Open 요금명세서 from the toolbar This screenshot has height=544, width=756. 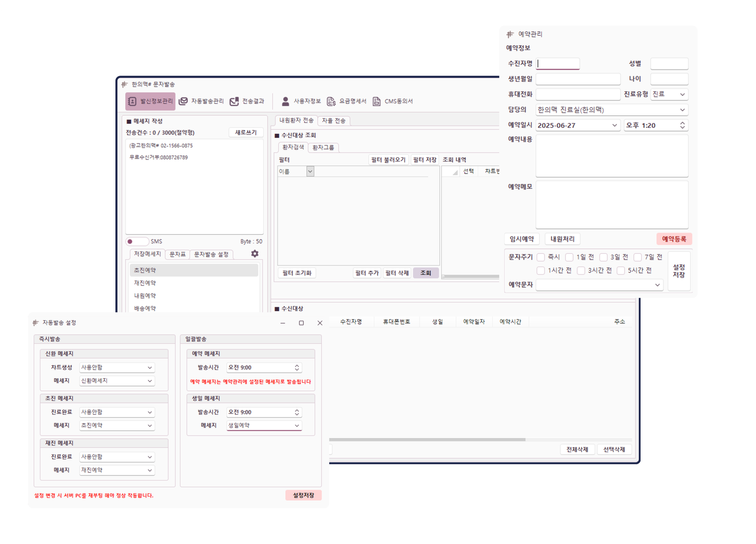pyautogui.click(x=346, y=101)
